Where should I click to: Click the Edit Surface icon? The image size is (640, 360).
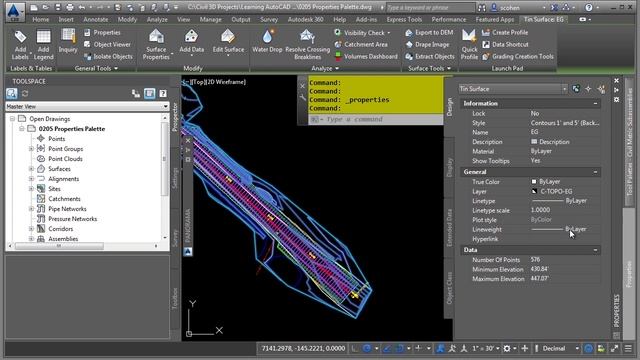(x=228, y=42)
